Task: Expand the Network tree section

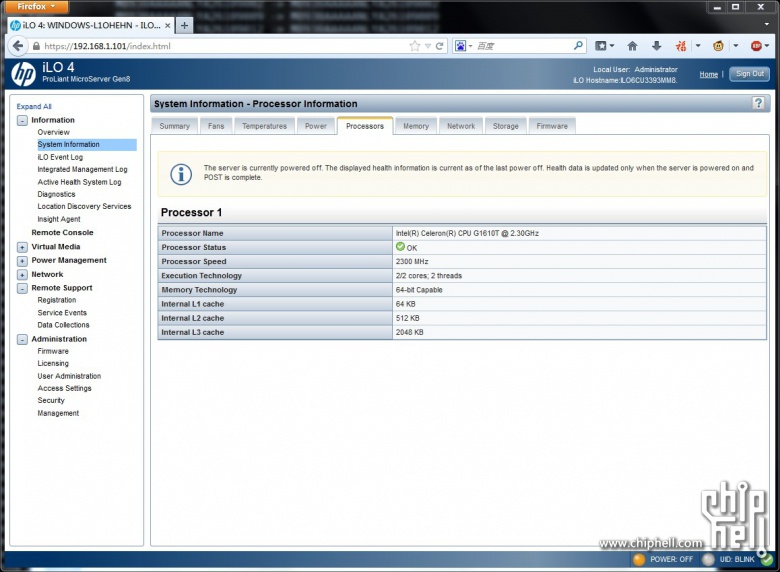Action: click(22, 275)
